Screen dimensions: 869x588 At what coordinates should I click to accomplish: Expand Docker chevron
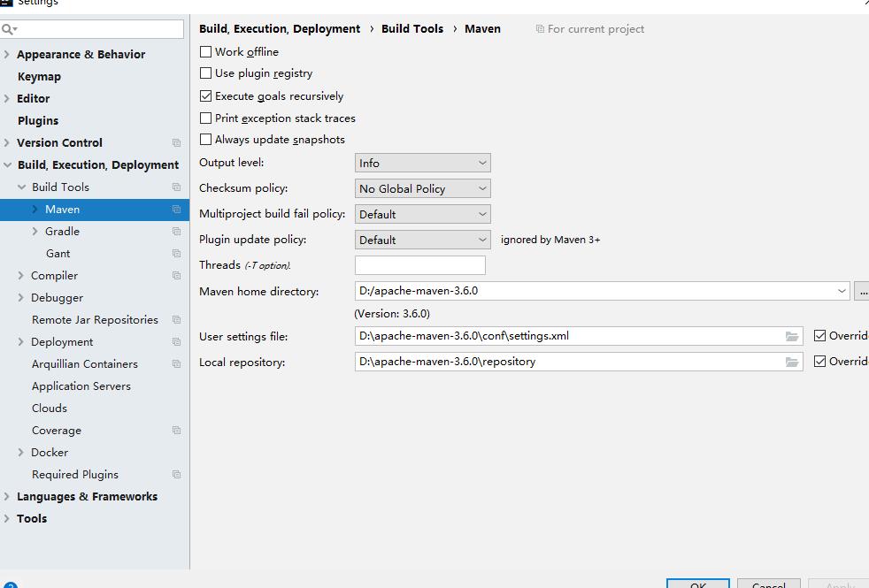(20, 453)
